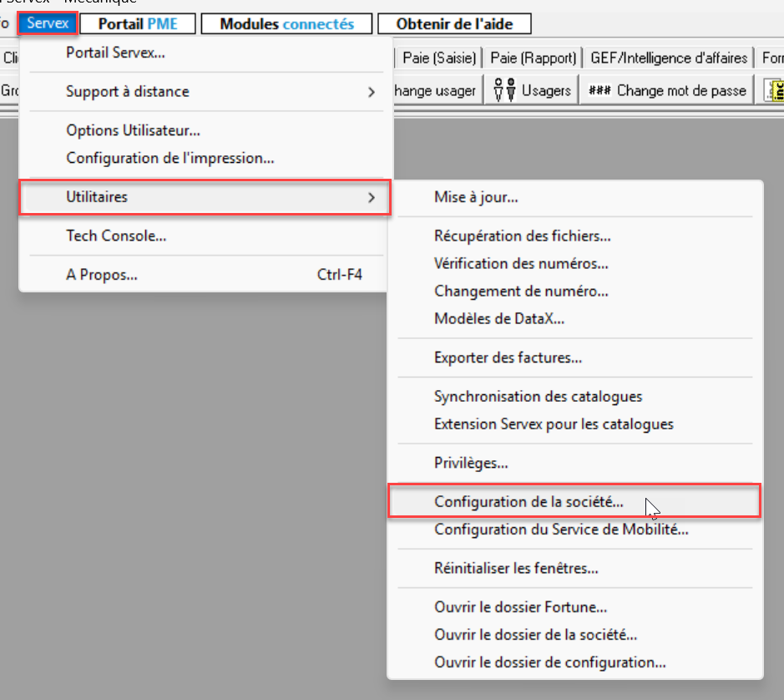Screen dimensions: 784x700
Task: Choose Réinitialiser les fenêtres
Action: point(516,569)
